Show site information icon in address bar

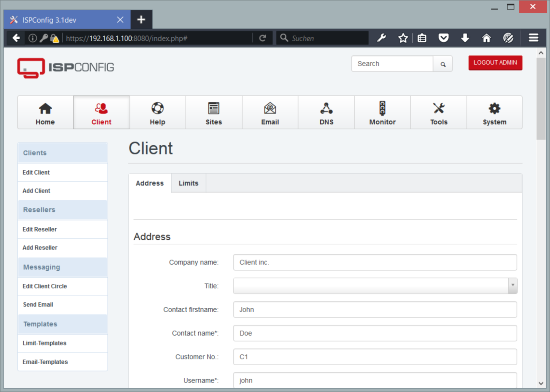click(32, 38)
